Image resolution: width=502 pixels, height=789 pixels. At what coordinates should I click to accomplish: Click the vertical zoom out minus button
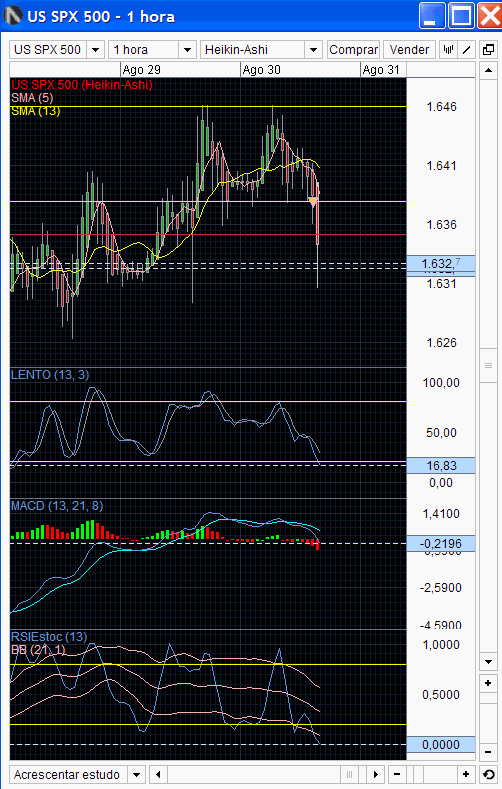488,752
